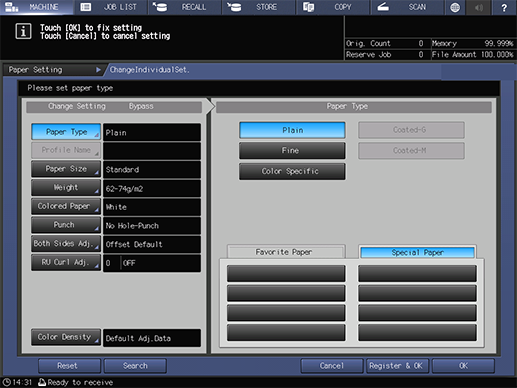Image resolution: width=517 pixels, height=388 pixels.
Task: Open the Color Density setting
Action: (66, 337)
